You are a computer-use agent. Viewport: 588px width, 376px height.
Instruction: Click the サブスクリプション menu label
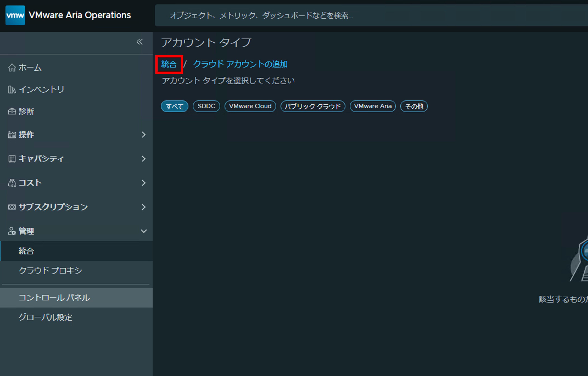tap(53, 207)
